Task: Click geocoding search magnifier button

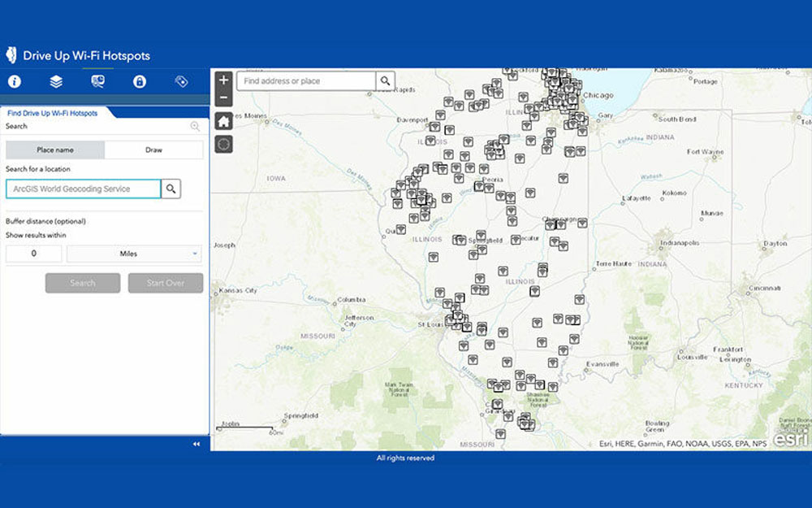Action: point(171,189)
